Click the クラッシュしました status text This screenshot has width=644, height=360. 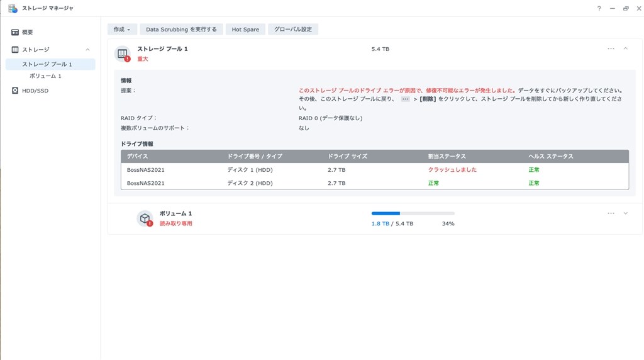[x=452, y=170]
